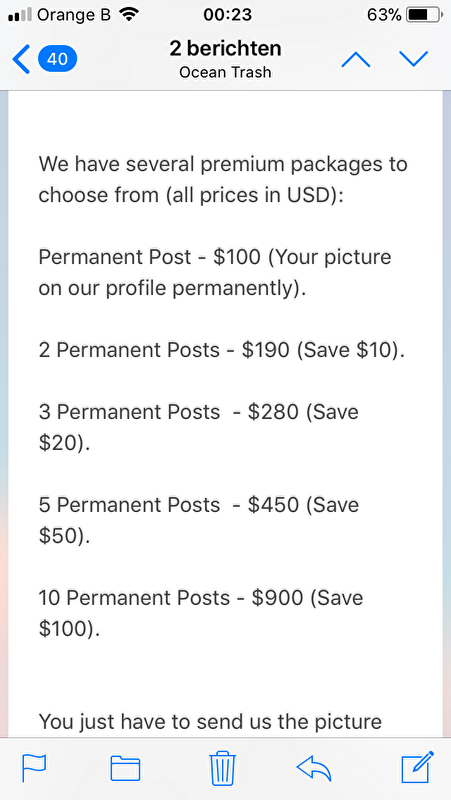The image size is (451, 800).
Task: Flag this email with the flag icon
Action: click(x=34, y=768)
